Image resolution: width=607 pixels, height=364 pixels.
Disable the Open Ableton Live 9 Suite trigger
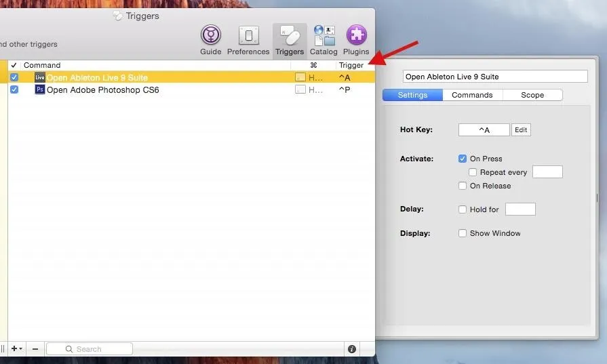[x=14, y=77]
